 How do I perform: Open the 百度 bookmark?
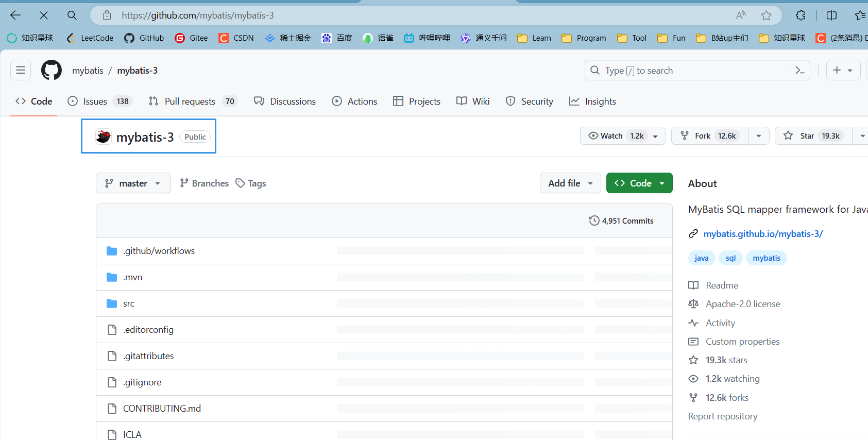[337, 38]
